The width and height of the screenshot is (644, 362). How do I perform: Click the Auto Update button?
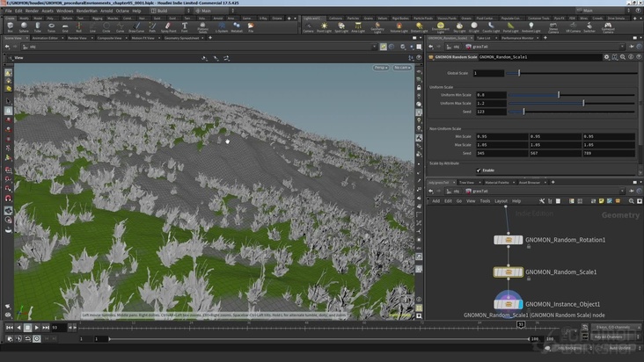coord(620,347)
